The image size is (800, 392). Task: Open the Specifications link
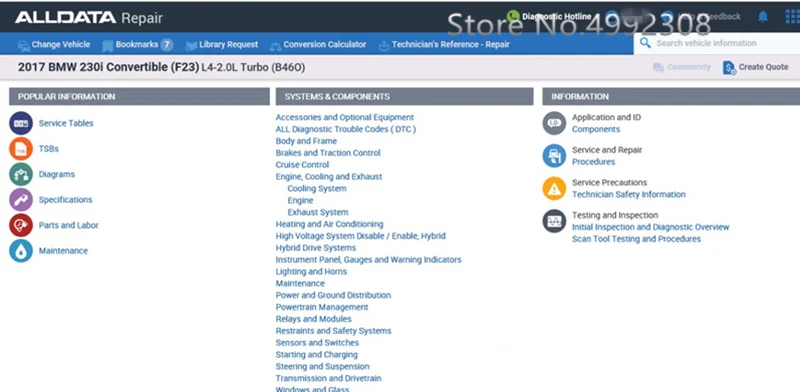coord(65,200)
